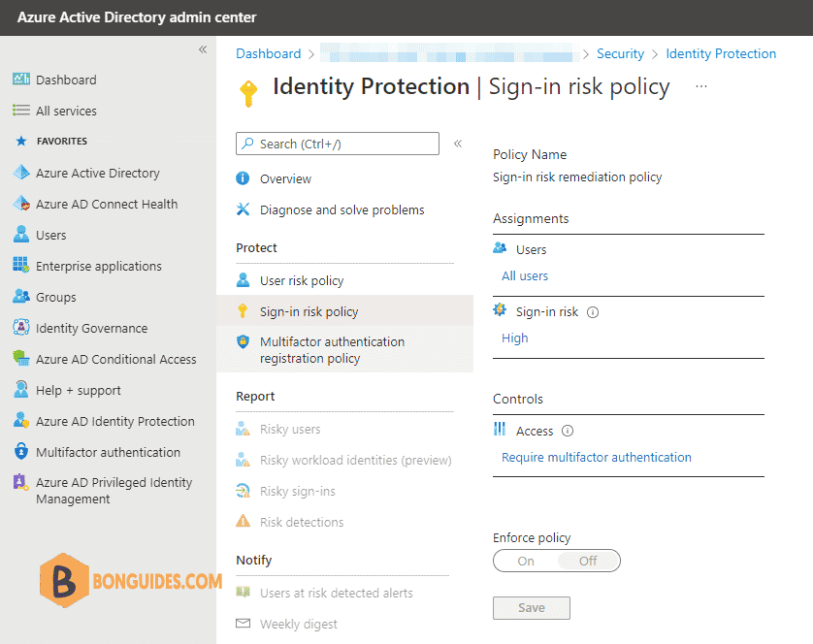The height and width of the screenshot is (644, 813).
Task: Select Multifactor authentication registration policy
Action: coord(344,350)
